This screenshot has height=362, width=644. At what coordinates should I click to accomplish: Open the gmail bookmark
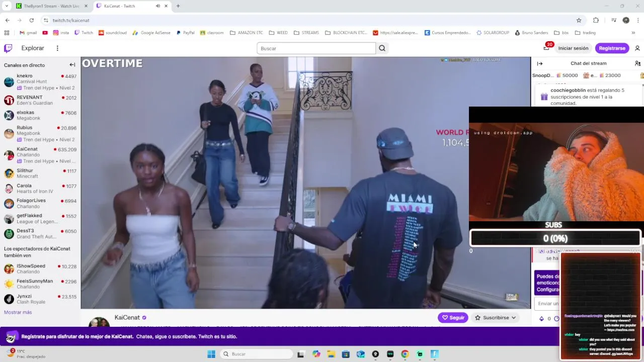(28, 33)
